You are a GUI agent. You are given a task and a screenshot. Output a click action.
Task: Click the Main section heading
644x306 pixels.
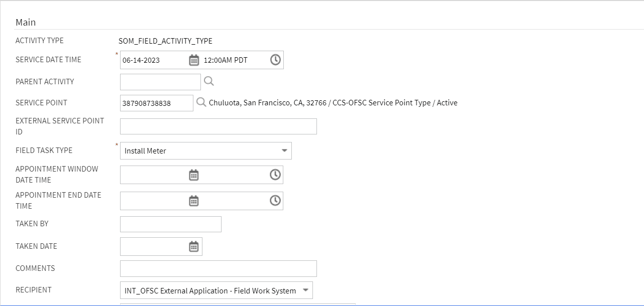[x=26, y=22]
